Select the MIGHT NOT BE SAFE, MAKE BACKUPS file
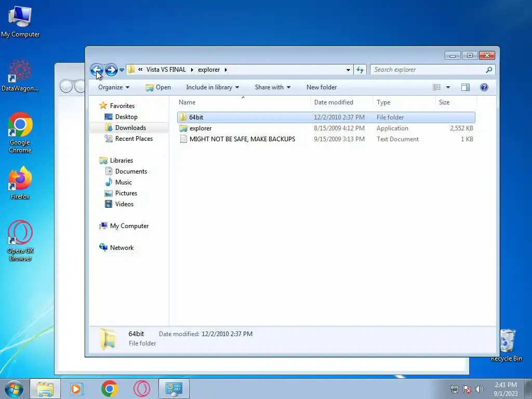 326,139
